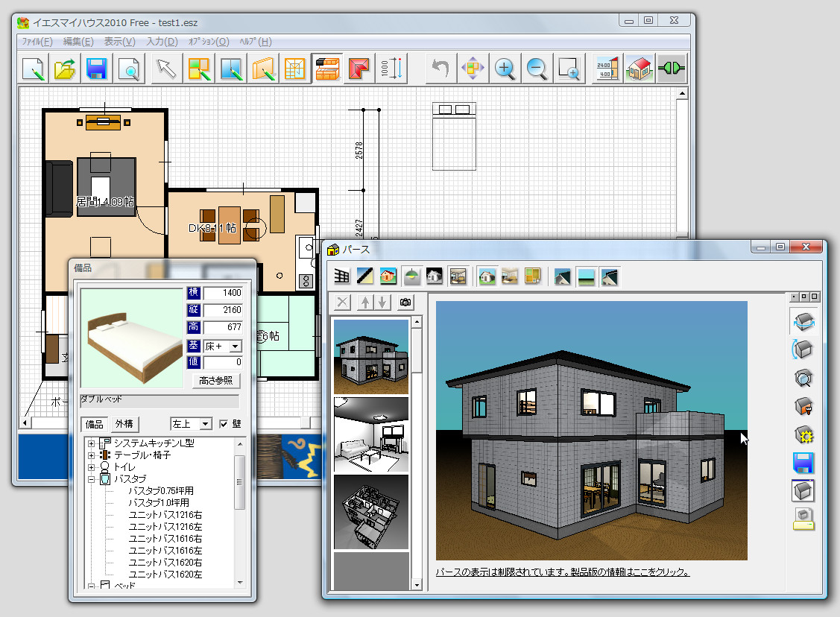Click the 高さ参照 button
The image size is (840, 617).
coord(216,381)
